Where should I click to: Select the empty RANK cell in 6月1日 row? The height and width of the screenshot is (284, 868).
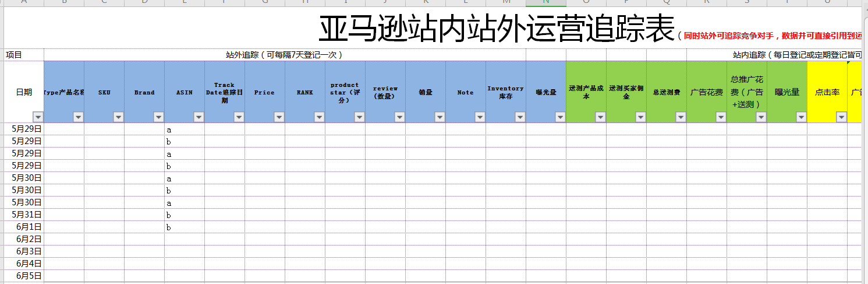pyautogui.click(x=305, y=227)
